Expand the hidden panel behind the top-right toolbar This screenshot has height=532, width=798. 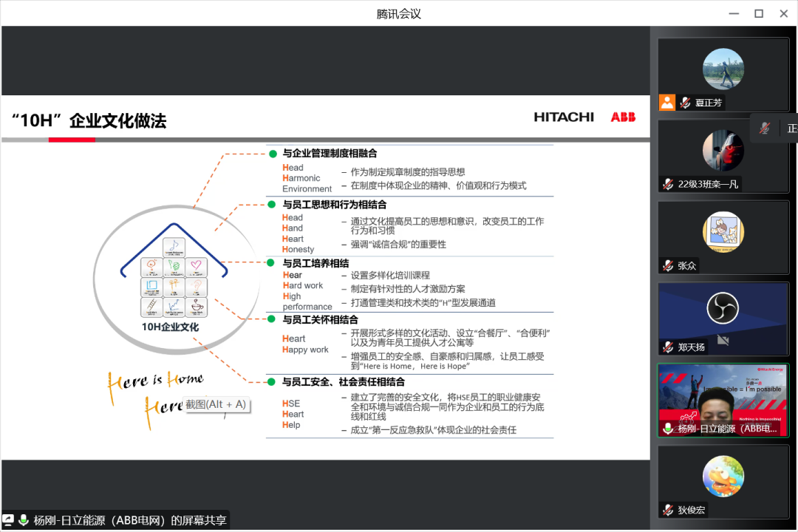coord(792,128)
